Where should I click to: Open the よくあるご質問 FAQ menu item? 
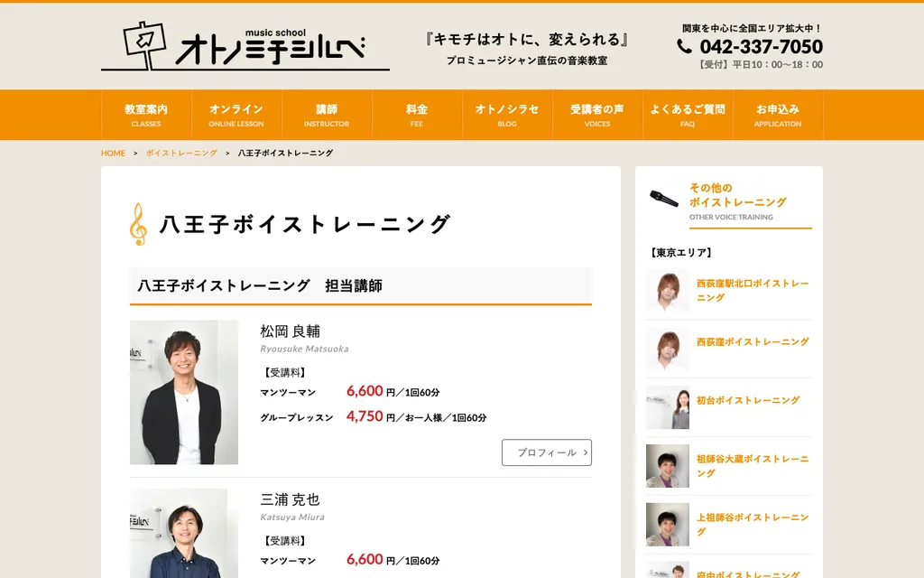[687, 115]
